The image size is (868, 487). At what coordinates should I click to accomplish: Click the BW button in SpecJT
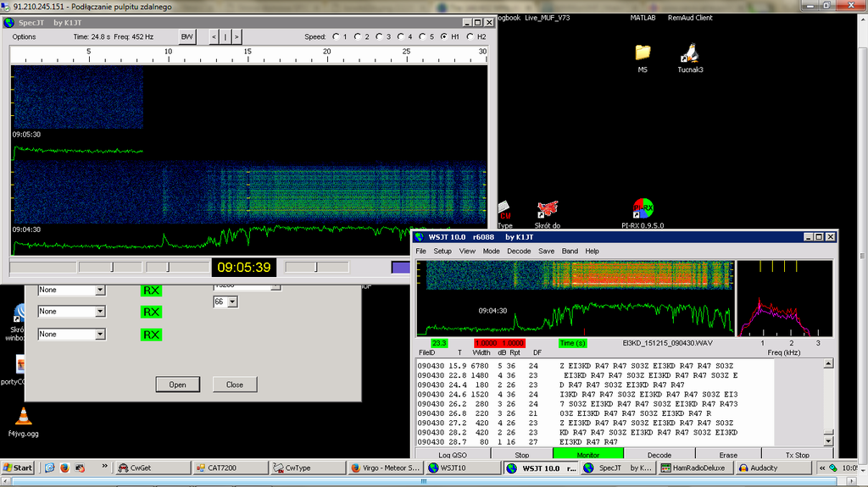187,36
